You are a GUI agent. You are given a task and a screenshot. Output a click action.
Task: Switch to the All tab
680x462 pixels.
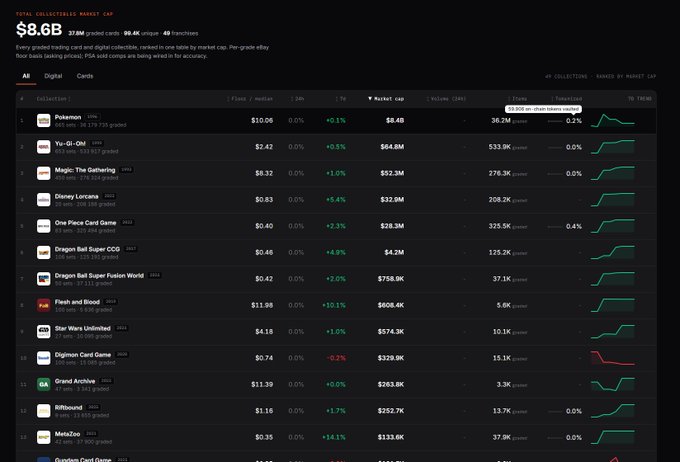26,76
